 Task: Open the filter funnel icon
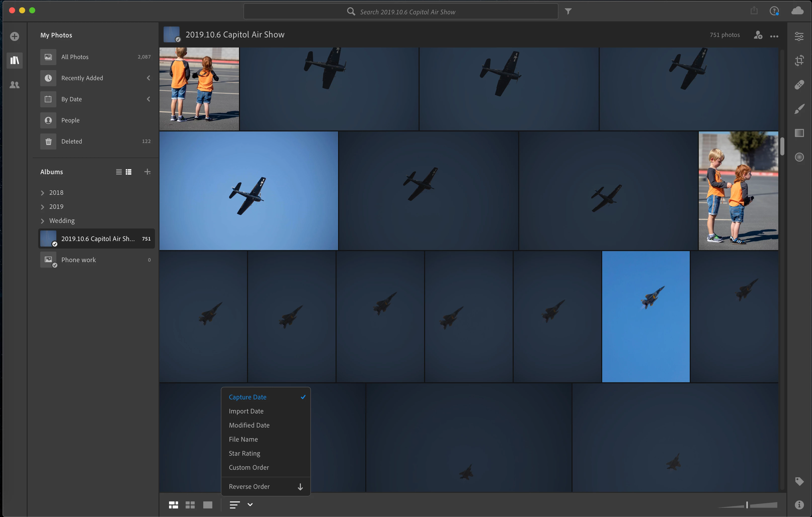click(x=568, y=12)
